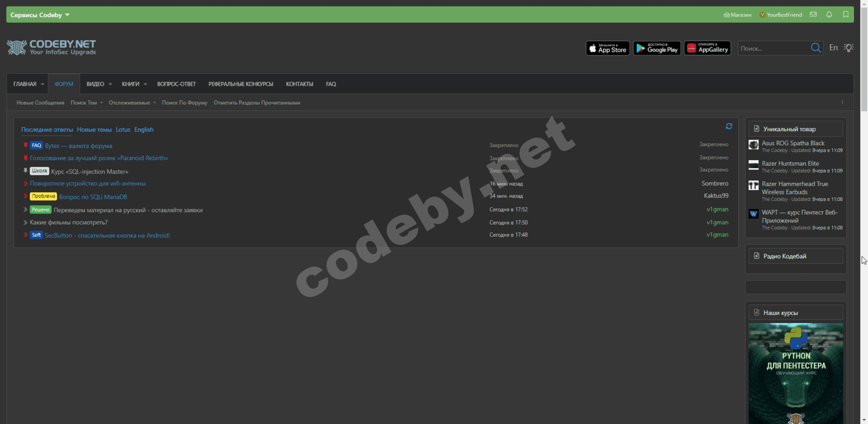
Task: Open the Google Play download badge
Action: tap(656, 48)
